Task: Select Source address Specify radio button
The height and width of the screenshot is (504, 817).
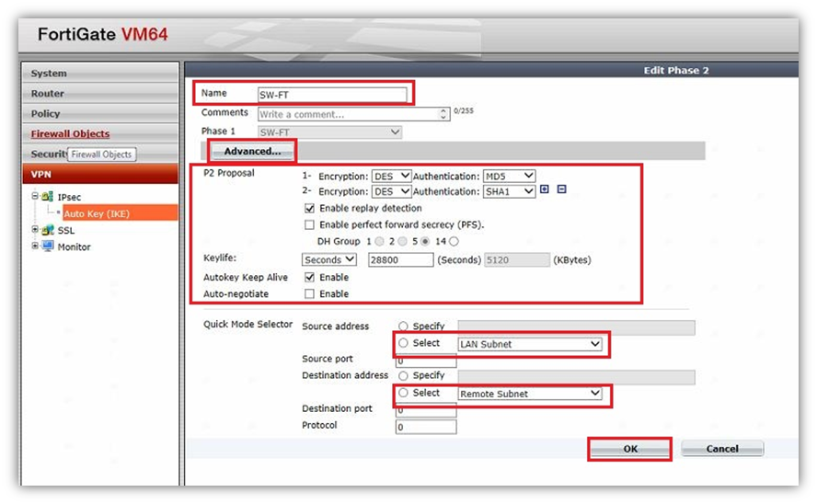Action: click(x=403, y=326)
